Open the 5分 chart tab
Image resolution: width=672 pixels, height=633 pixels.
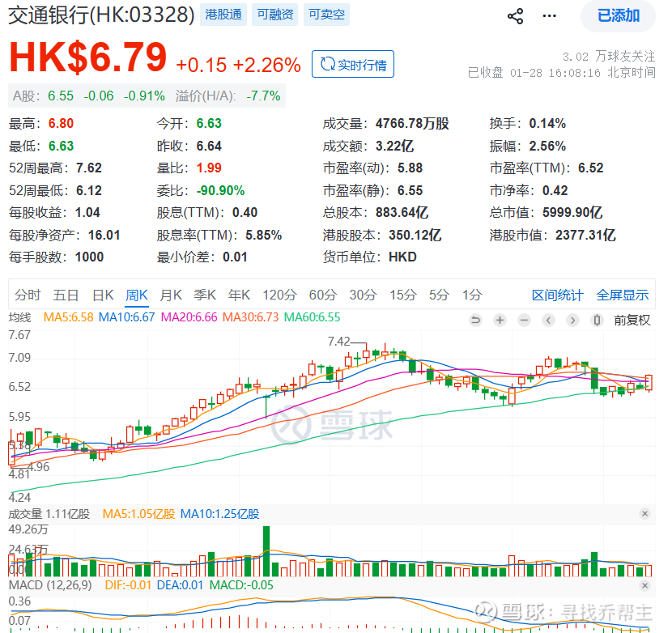coord(440,295)
